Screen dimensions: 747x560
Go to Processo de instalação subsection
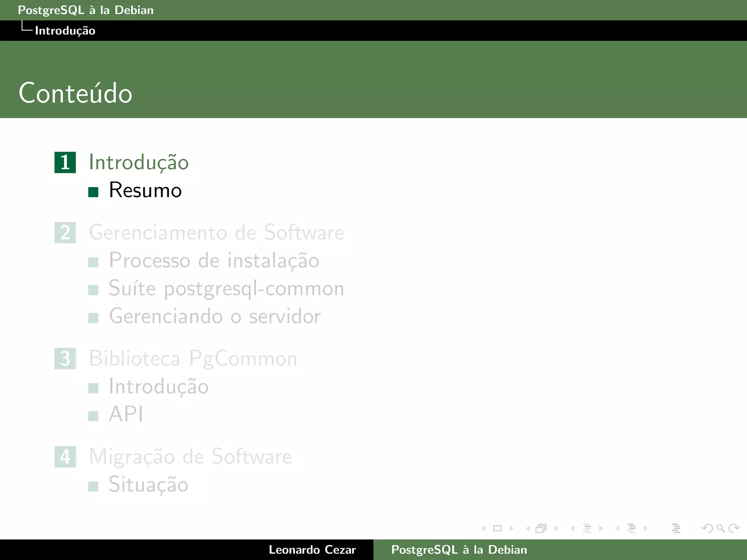(214, 260)
